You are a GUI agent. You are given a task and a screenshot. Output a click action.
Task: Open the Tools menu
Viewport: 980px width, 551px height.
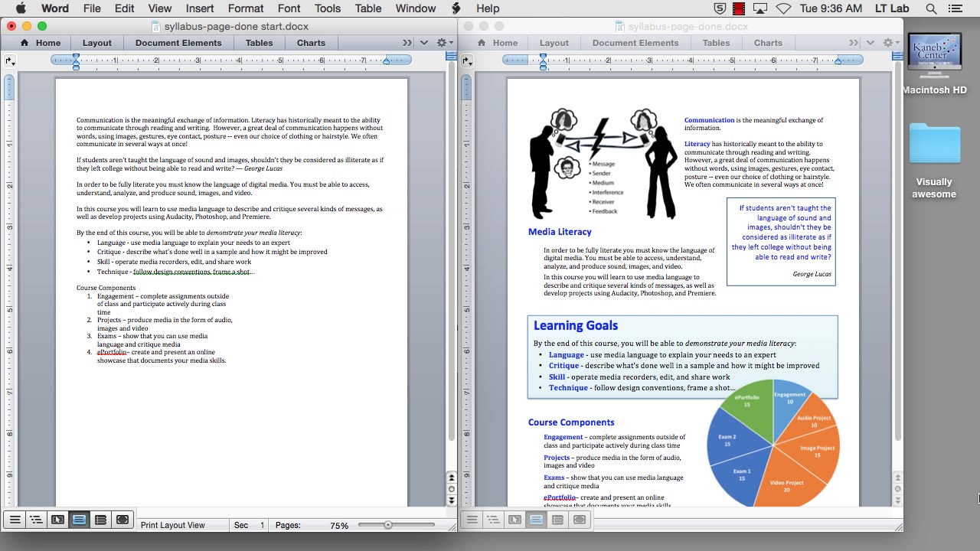point(328,8)
